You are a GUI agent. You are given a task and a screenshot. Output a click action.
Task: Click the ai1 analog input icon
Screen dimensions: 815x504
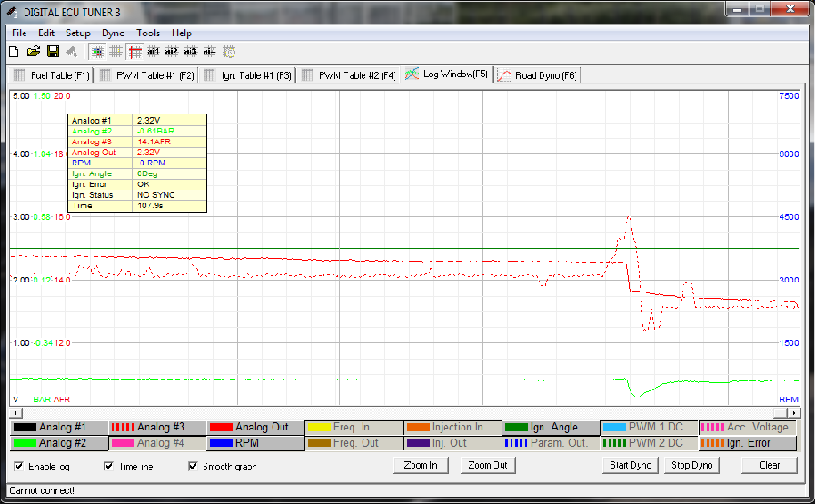(154, 52)
